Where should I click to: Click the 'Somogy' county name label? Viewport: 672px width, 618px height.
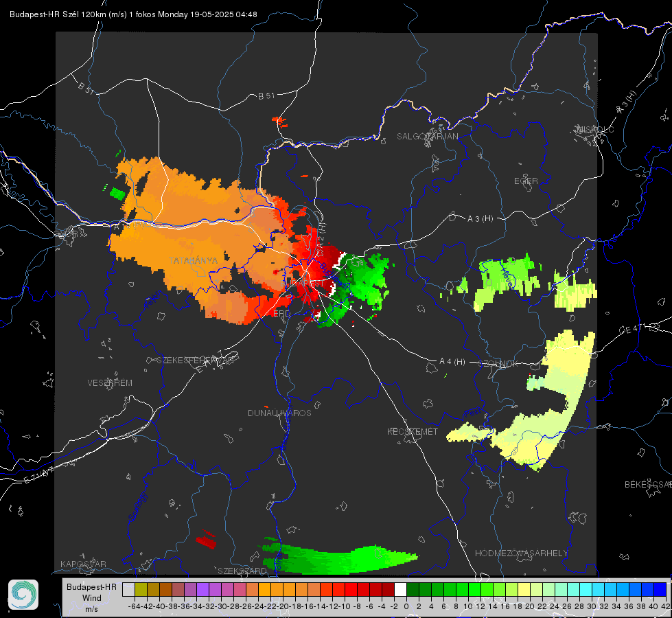pos(137,507)
